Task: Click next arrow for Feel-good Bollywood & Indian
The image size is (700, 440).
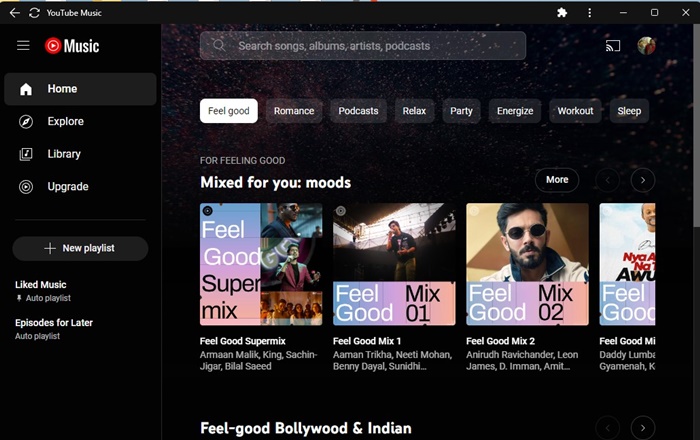Action: [x=643, y=428]
